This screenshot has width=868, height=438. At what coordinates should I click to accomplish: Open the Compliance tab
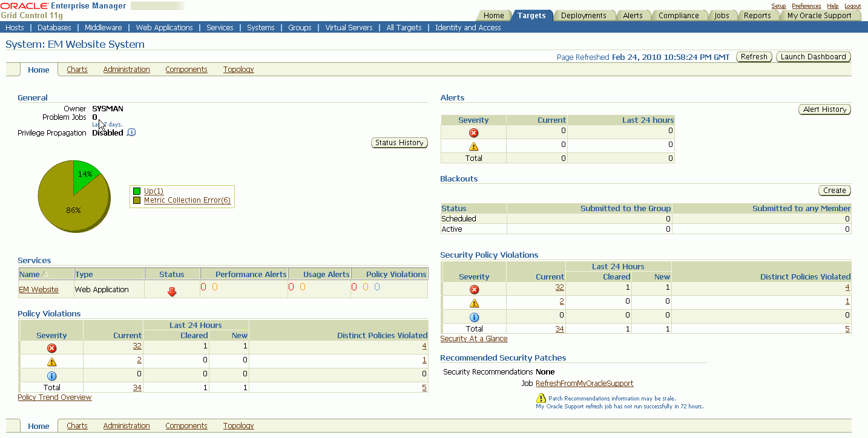[679, 16]
